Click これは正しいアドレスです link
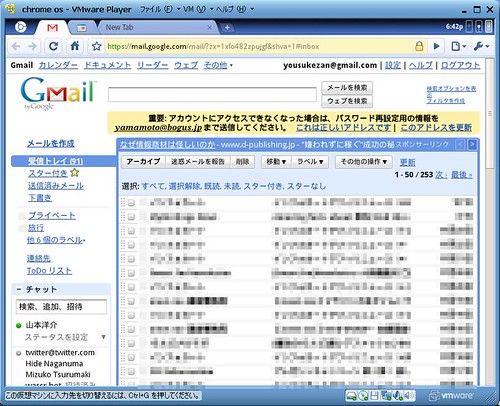The image size is (500, 406). point(343,127)
